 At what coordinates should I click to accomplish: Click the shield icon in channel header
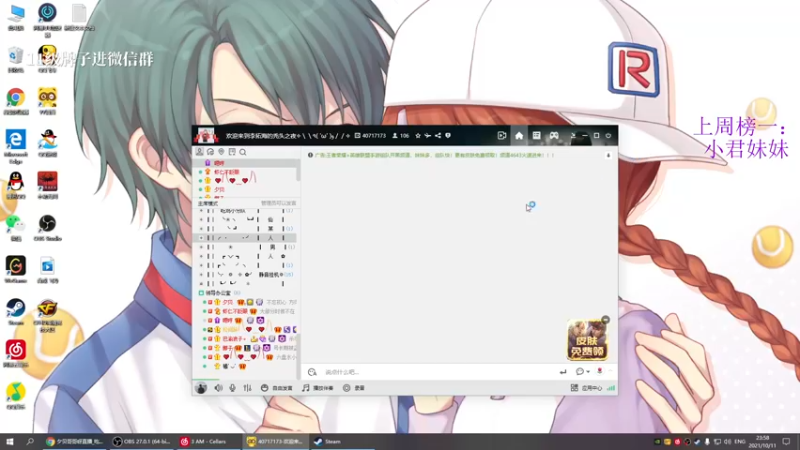pyautogui.click(x=448, y=136)
